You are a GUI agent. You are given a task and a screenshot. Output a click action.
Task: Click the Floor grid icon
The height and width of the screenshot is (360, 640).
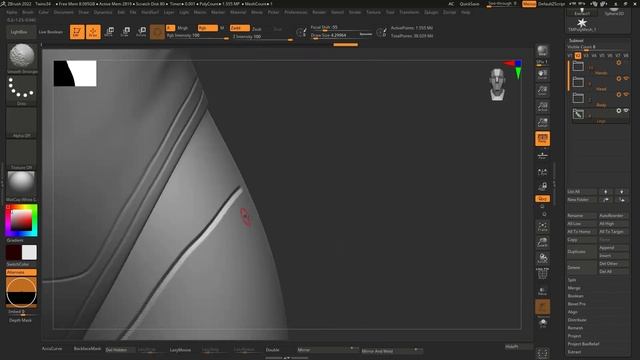(x=542, y=155)
